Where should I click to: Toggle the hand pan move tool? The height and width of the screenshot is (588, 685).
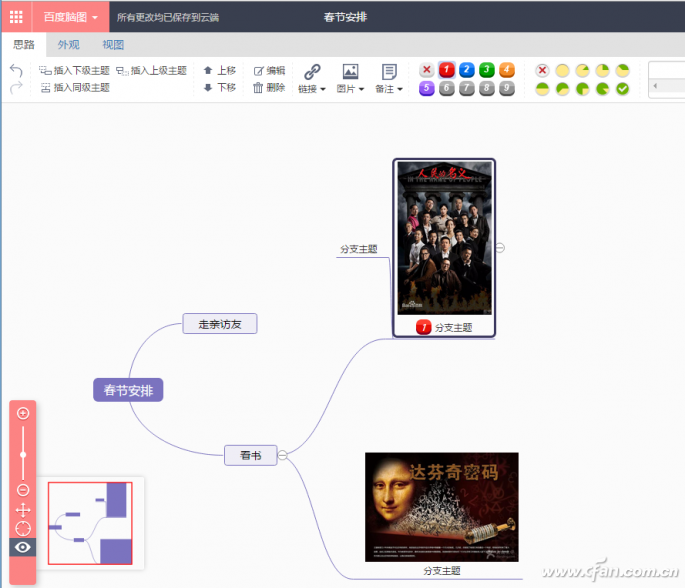(23, 510)
